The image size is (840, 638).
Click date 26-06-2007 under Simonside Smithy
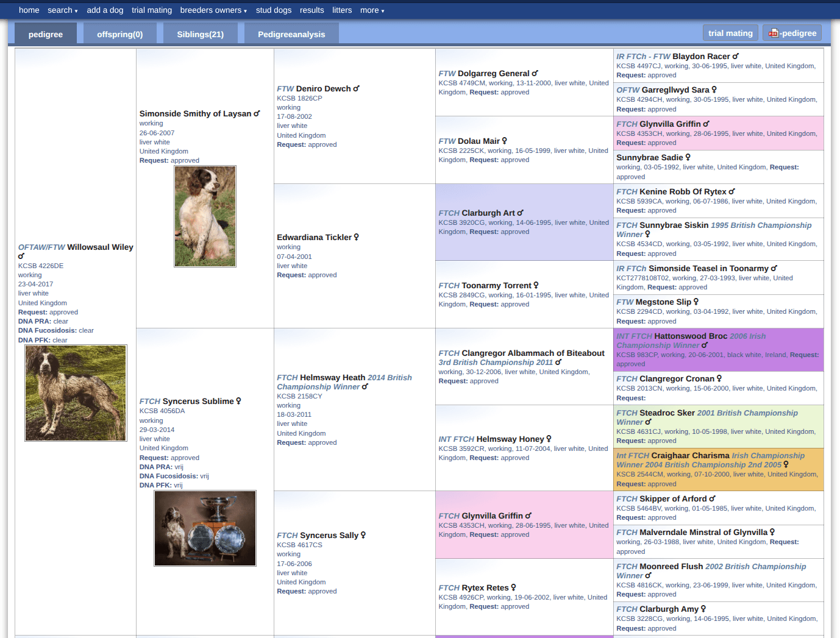[x=157, y=133]
